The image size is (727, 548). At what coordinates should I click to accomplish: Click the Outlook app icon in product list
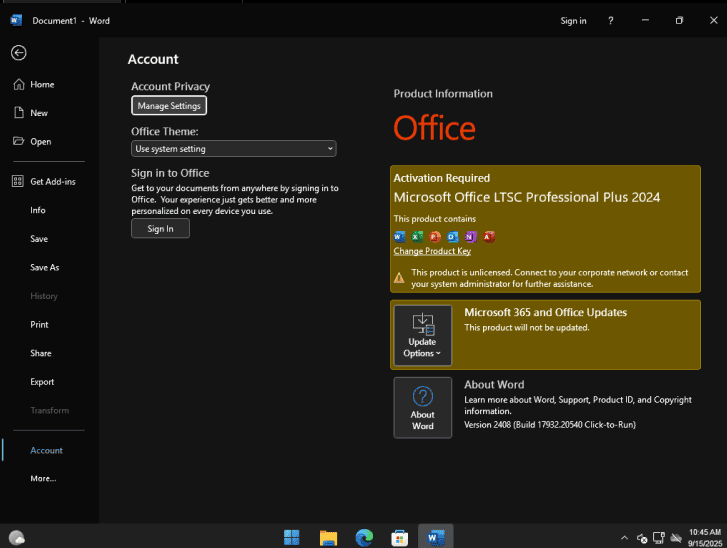[x=453, y=237]
